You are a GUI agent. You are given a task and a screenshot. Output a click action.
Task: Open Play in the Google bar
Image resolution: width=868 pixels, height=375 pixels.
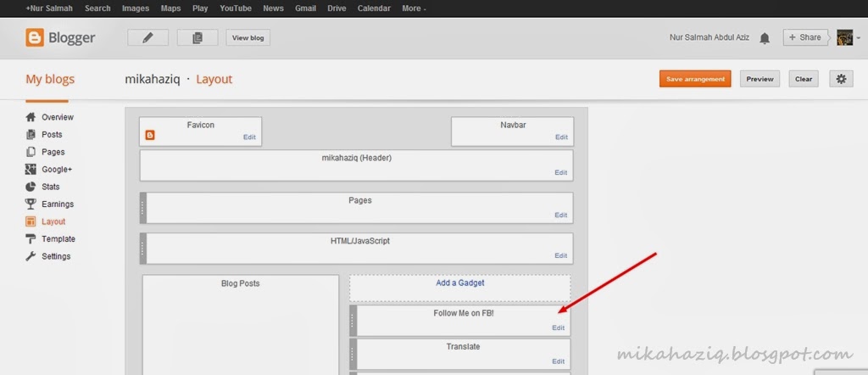pyautogui.click(x=200, y=8)
